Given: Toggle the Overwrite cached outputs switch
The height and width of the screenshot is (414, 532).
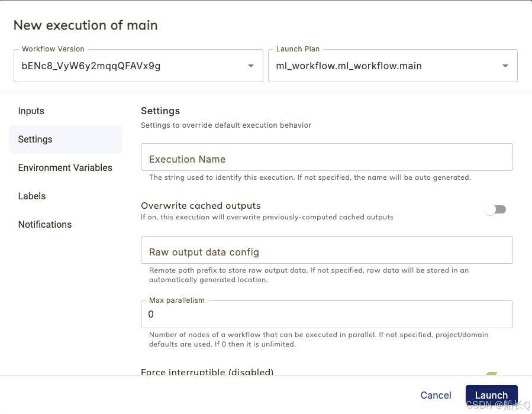Looking at the screenshot, I should pos(495,209).
